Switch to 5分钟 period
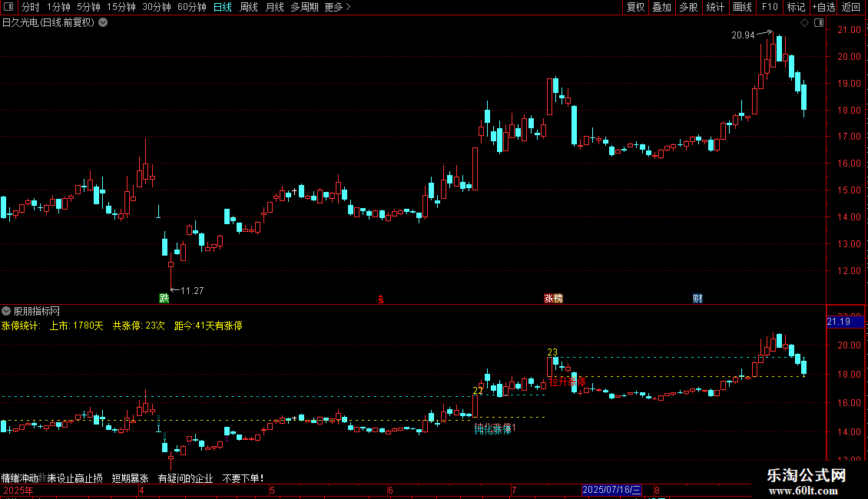Image resolution: width=868 pixels, height=499 pixels. (x=88, y=7)
